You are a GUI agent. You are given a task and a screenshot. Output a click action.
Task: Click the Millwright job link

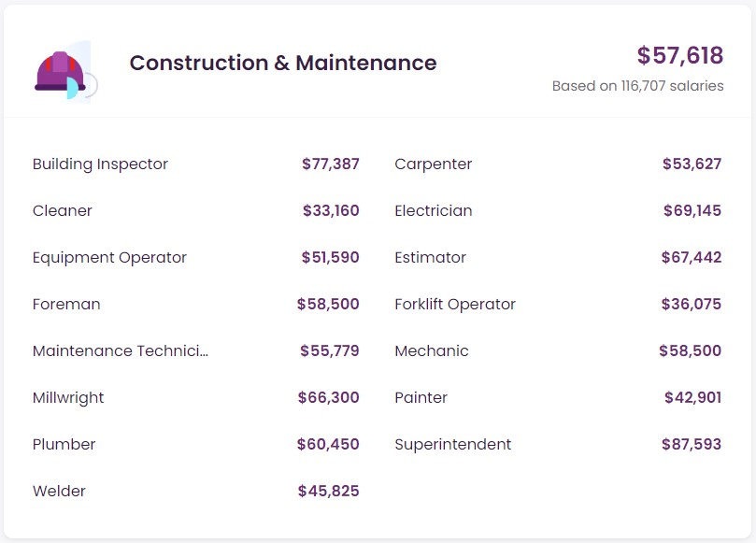click(68, 398)
